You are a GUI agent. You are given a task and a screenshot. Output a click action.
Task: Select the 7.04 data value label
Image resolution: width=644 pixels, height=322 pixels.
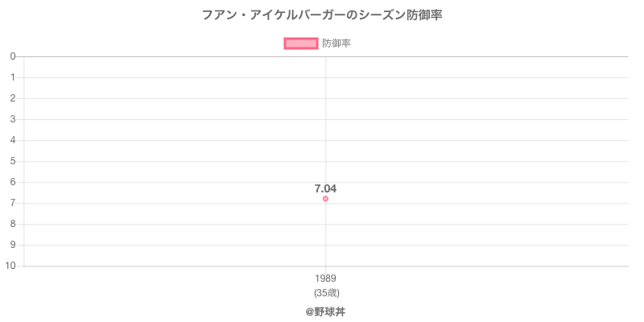click(x=325, y=188)
